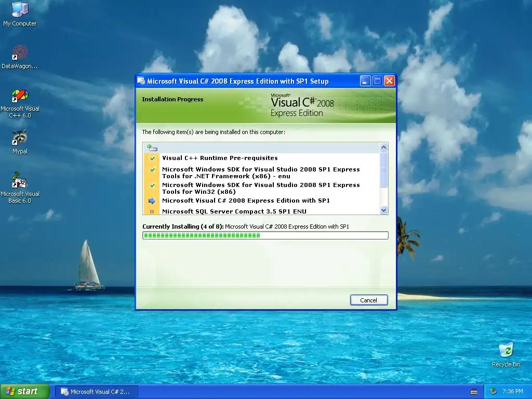Click the Visual C# 2008 Express Edition logo
The image size is (532, 399).
302,105
